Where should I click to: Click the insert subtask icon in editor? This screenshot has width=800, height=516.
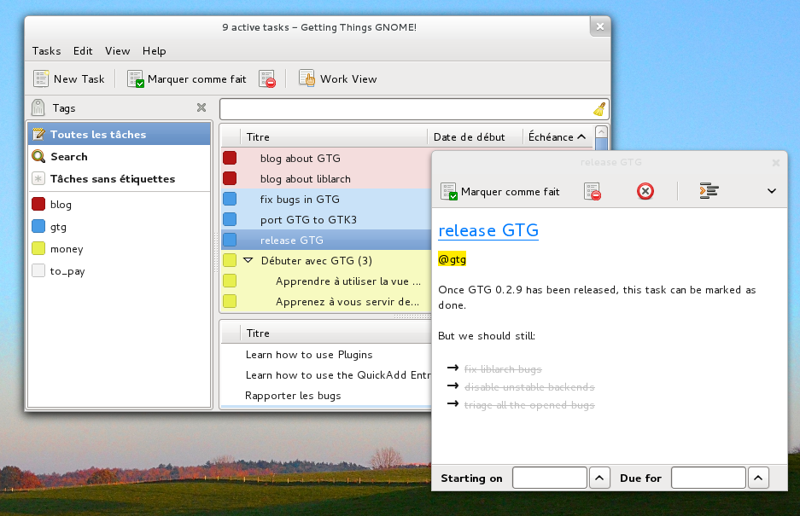point(709,191)
